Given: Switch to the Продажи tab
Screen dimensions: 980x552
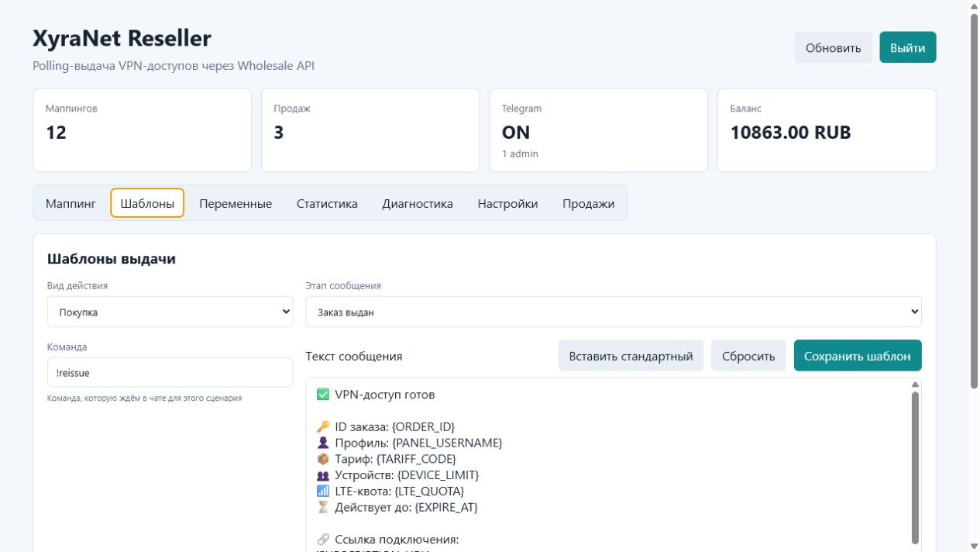Looking at the screenshot, I should tap(589, 203).
